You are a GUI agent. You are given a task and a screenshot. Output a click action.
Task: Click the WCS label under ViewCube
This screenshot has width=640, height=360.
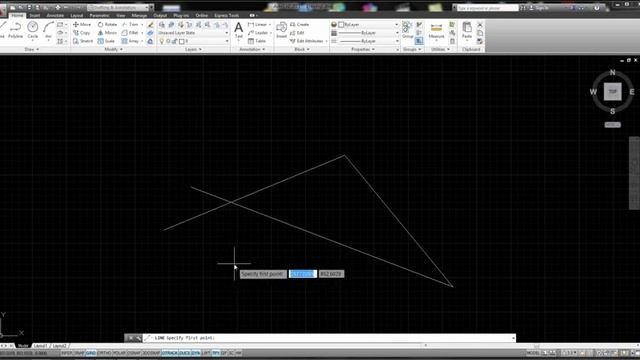click(x=612, y=124)
